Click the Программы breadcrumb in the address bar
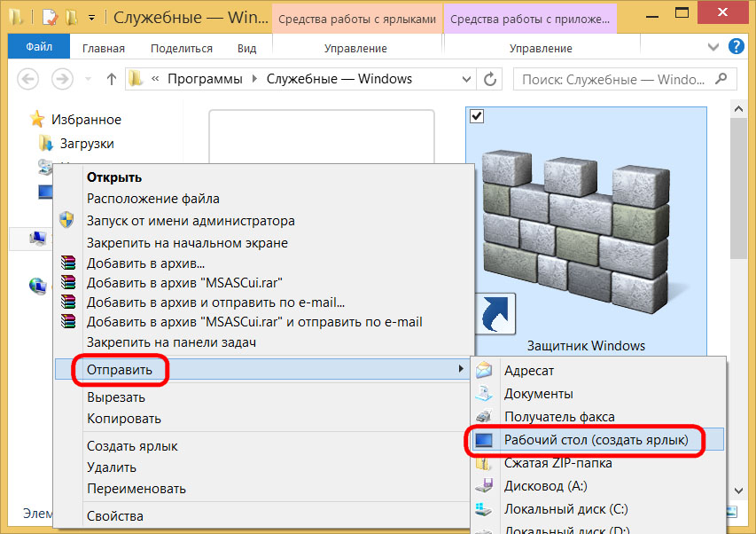This screenshot has width=756, height=534. click(x=205, y=79)
